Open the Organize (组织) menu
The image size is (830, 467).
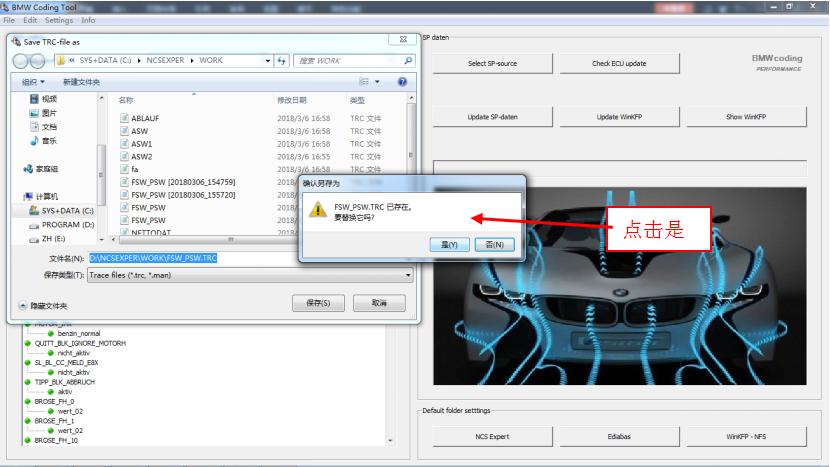click(x=33, y=82)
